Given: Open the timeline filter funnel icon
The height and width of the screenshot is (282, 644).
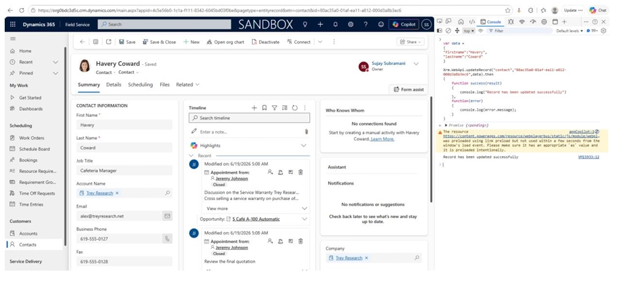Looking at the screenshot, I should click(x=274, y=107).
